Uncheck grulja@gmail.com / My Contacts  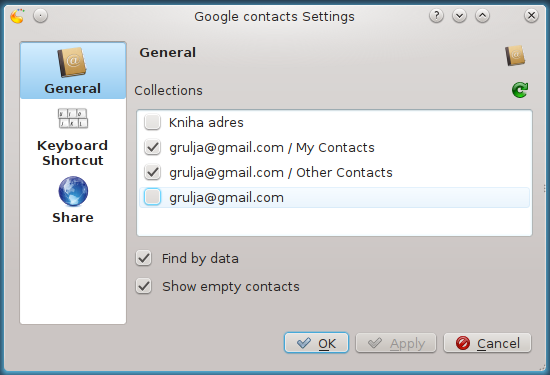(x=153, y=147)
